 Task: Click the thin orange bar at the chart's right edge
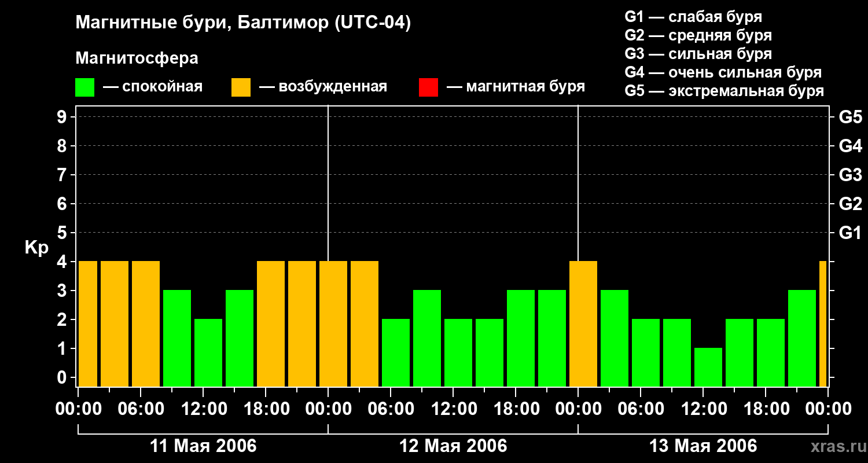[x=823, y=324]
